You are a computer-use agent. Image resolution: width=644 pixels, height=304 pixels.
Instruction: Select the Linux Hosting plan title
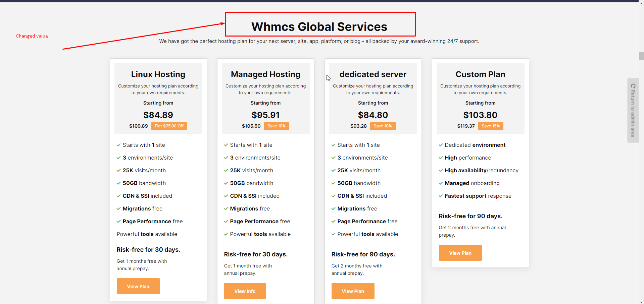pos(158,74)
